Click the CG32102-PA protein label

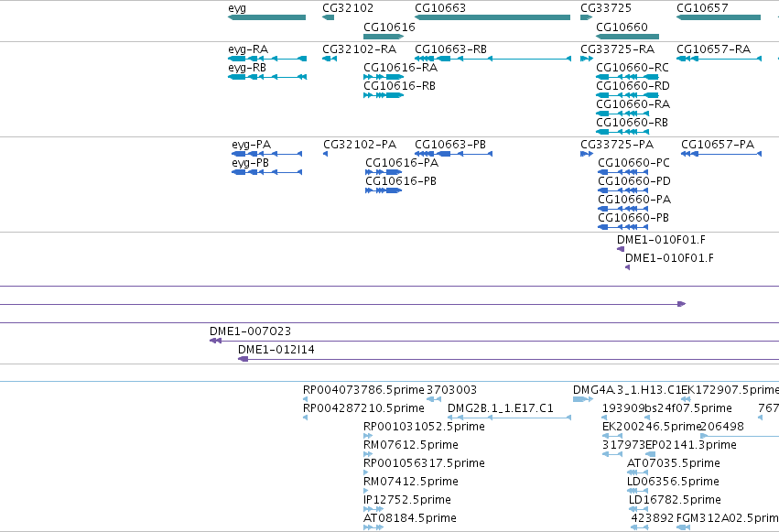[x=360, y=145]
